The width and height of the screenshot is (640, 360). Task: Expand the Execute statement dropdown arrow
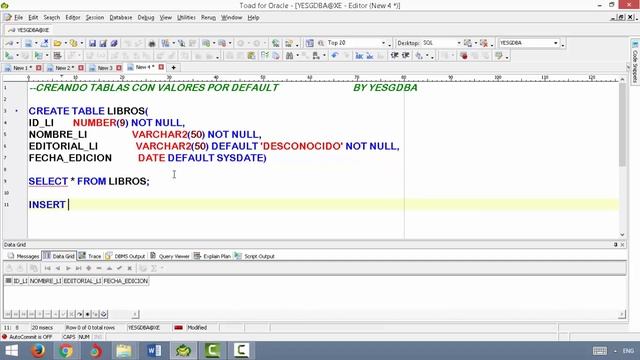(17, 56)
